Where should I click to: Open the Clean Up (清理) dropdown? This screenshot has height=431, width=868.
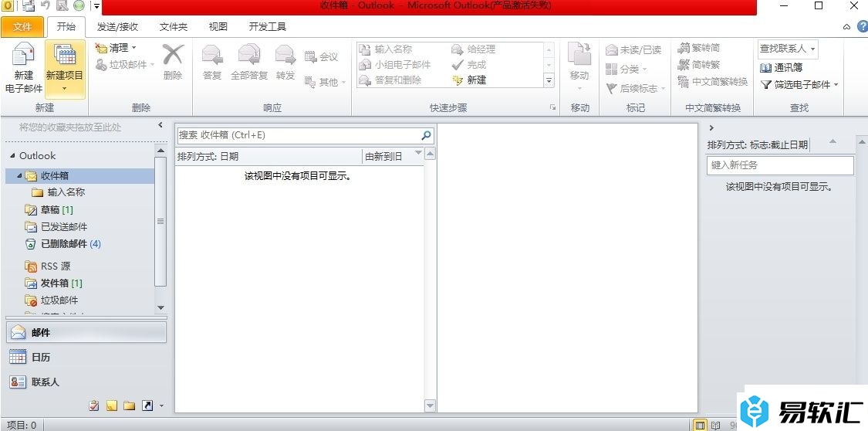pos(115,48)
